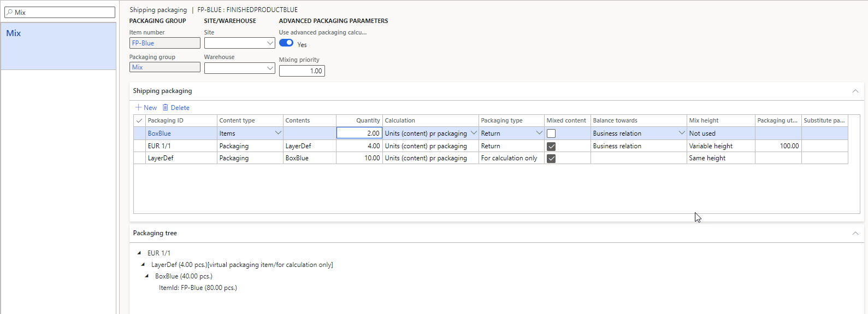Check Mixed content box for BoxBlue row
The image size is (868, 314).
coord(551,133)
